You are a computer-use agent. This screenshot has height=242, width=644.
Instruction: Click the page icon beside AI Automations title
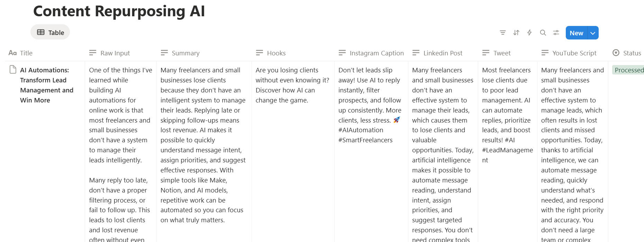tap(13, 70)
